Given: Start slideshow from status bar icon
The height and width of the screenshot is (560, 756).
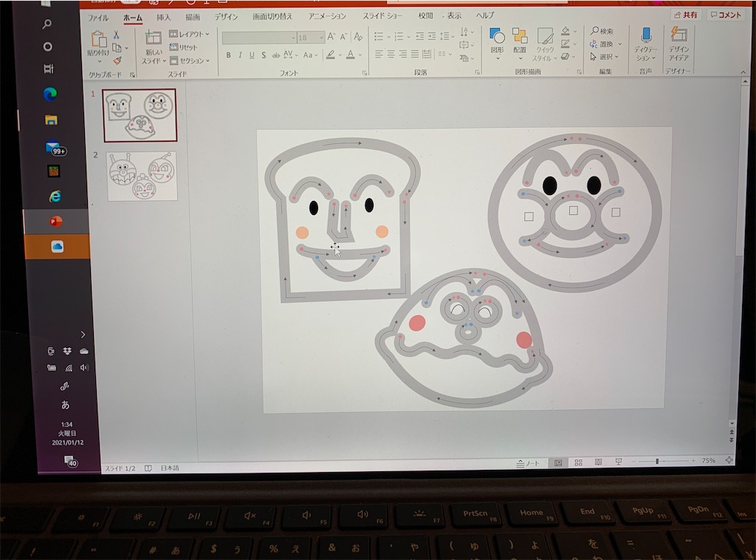Looking at the screenshot, I should (619, 462).
